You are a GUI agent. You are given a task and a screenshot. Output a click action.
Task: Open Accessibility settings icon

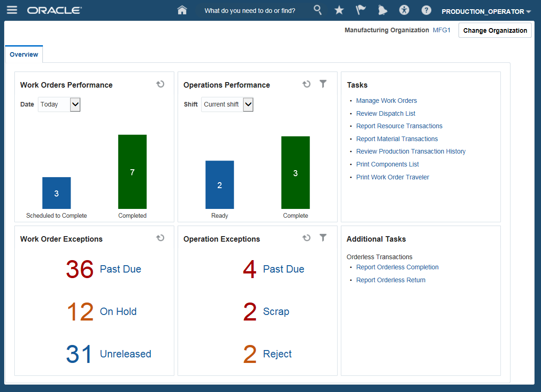click(404, 10)
